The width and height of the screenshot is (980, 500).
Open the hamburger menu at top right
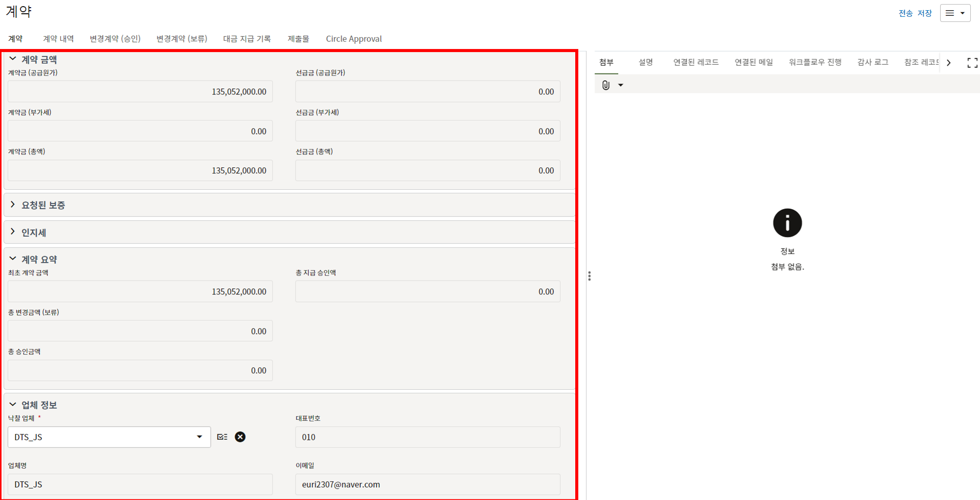coord(954,13)
